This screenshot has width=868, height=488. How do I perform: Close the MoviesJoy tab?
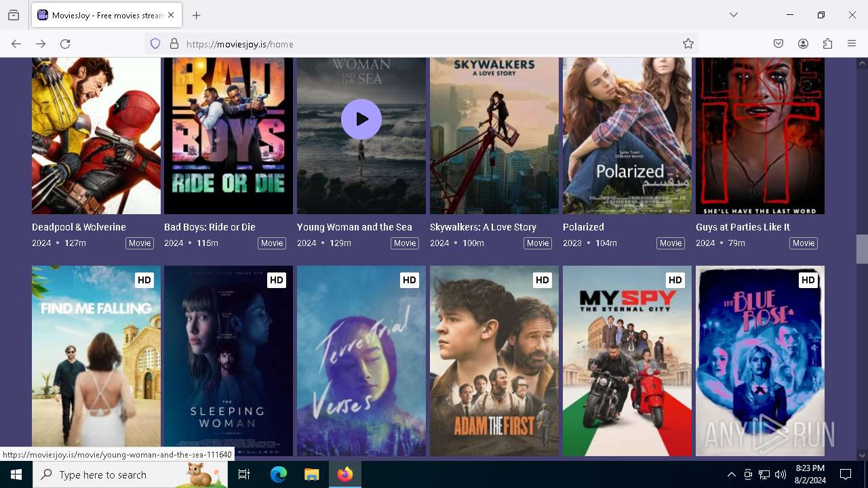coord(171,15)
